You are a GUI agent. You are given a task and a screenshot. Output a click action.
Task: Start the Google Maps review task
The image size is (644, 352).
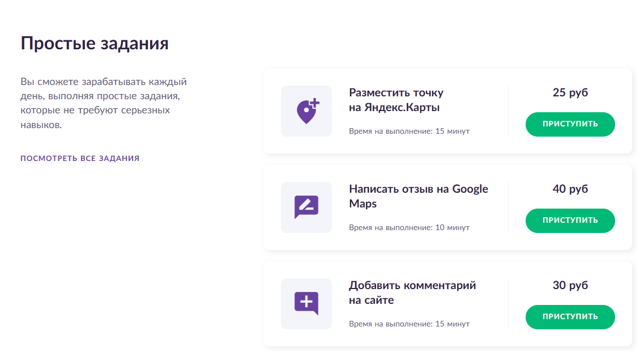(570, 220)
